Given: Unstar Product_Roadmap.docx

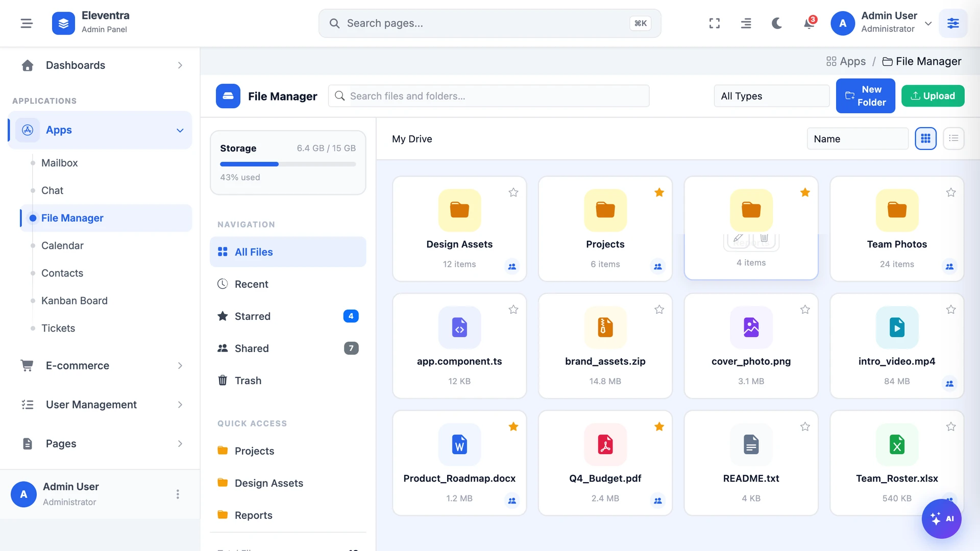Looking at the screenshot, I should click(x=513, y=427).
